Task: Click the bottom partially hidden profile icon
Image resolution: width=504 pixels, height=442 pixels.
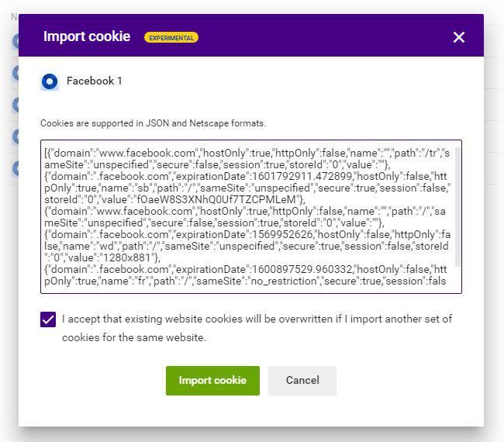Action: [x=15, y=168]
